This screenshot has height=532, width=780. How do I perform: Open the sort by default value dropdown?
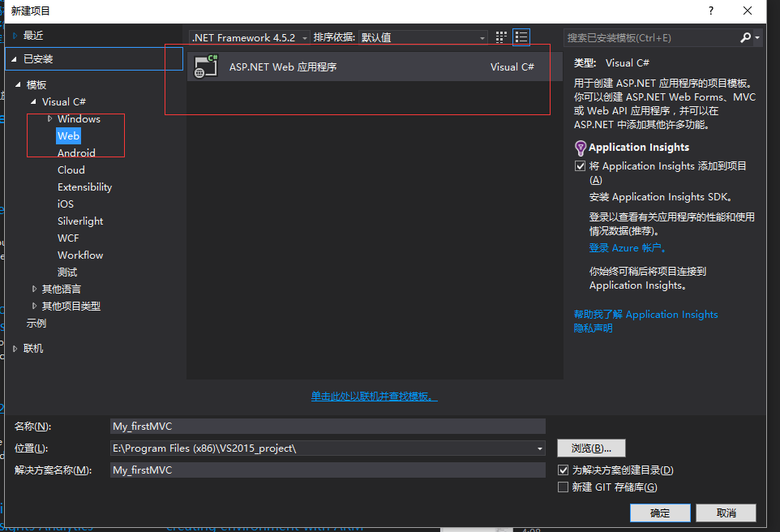422,37
